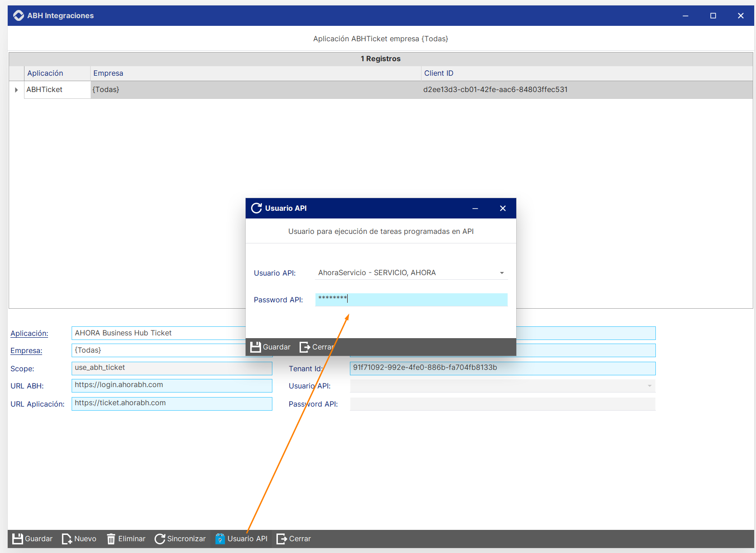This screenshot has height=553, width=756.
Task: Sort by the Aplicación column header
Action: 57,73
